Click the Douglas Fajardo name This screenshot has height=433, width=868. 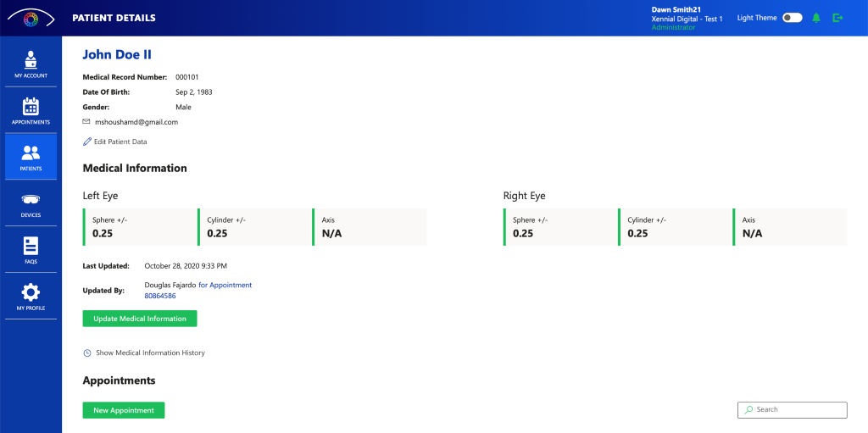click(170, 286)
